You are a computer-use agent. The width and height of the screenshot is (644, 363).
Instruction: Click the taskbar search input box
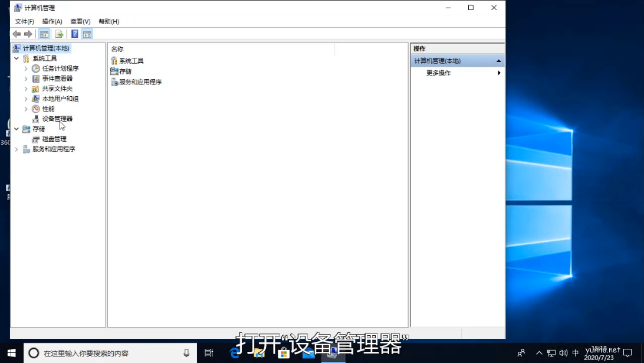click(110, 353)
